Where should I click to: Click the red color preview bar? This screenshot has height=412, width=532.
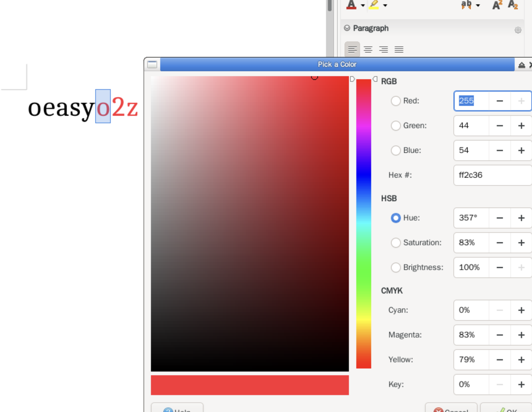[250, 385]
